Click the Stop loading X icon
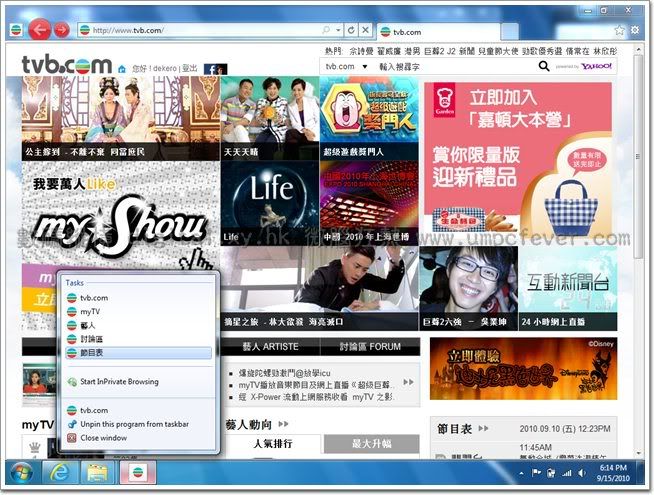 (366, 30)
